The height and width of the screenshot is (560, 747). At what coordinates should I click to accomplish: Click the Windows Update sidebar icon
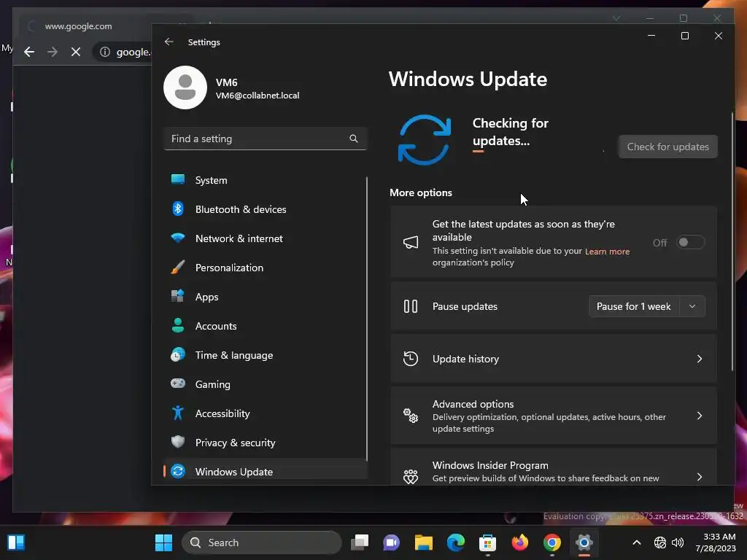coord(178,472)
